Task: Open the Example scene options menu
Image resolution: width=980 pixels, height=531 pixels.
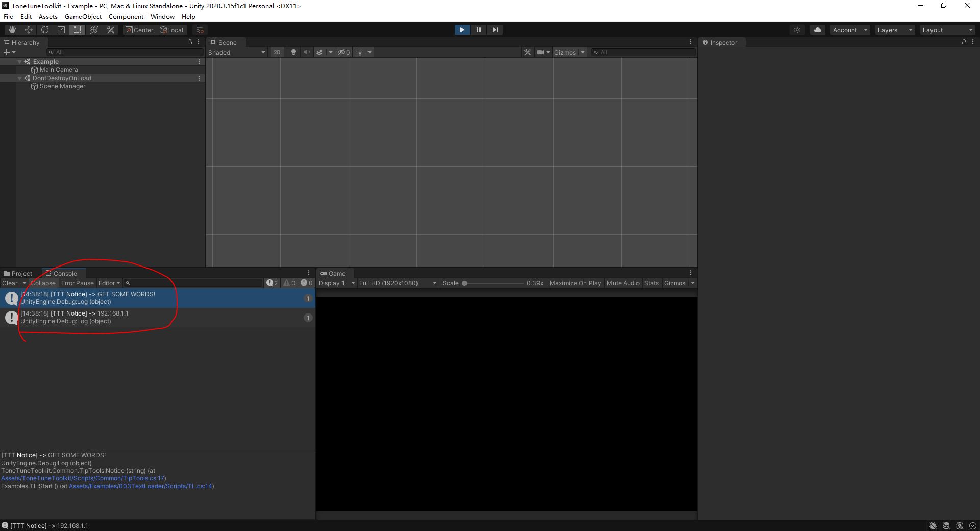Action: tap(199, 62)
